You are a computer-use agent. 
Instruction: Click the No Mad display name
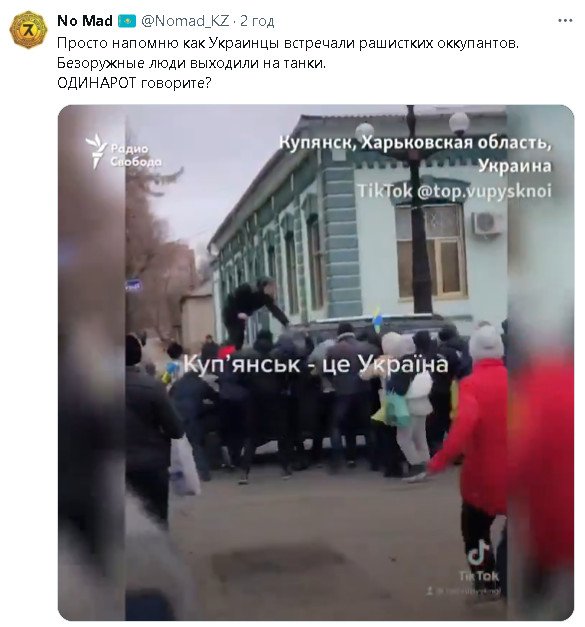pos(85,21)
